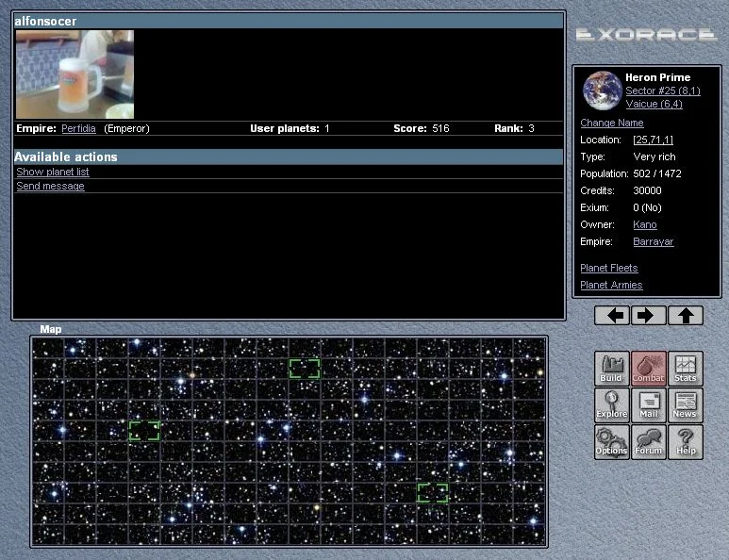Screen dimensions: 729x560
Task: Click the Send message link
Action: tap(50, 186)
